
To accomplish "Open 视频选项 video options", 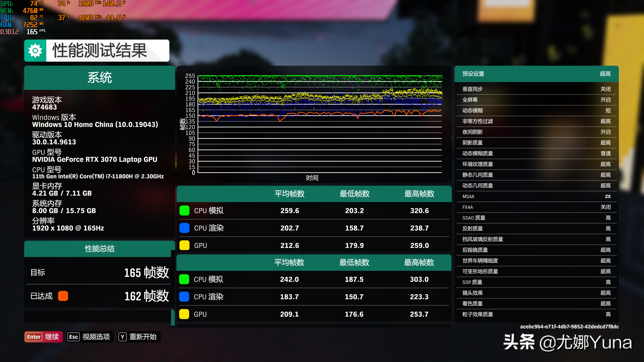I will pyautogui.click(x=90, y=337).
